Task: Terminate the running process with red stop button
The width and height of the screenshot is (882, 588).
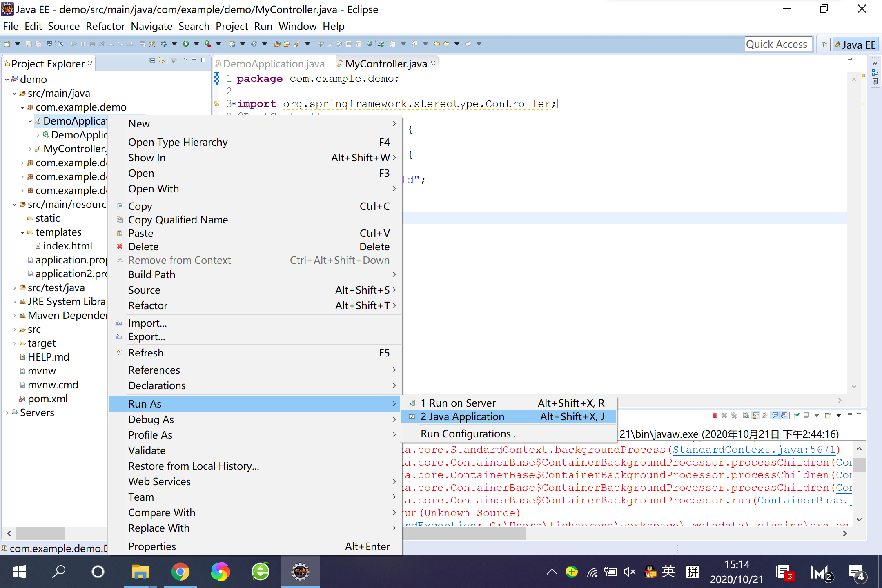Action: coord(715,415)
